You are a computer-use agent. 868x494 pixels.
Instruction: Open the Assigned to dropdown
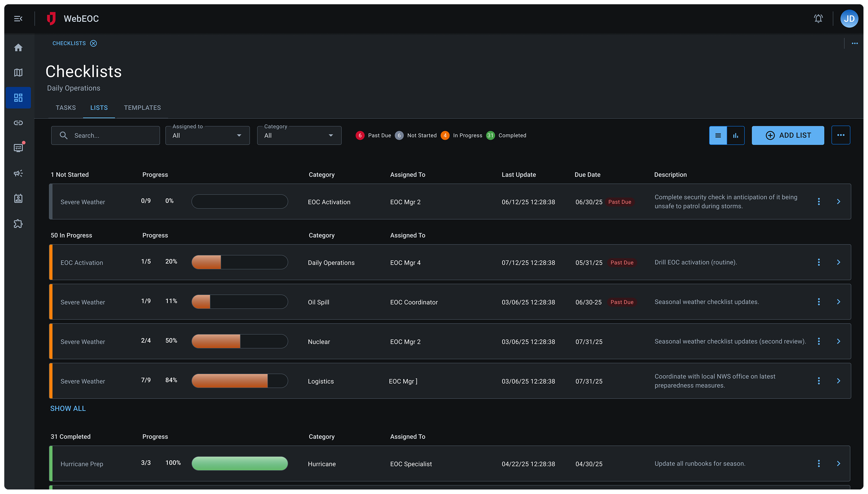coord(207,135)
